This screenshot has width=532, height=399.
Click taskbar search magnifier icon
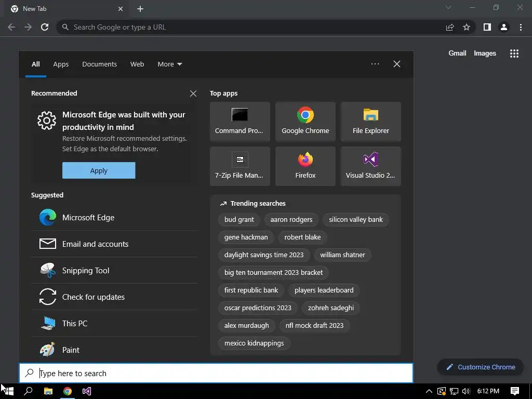coord(29,391)
